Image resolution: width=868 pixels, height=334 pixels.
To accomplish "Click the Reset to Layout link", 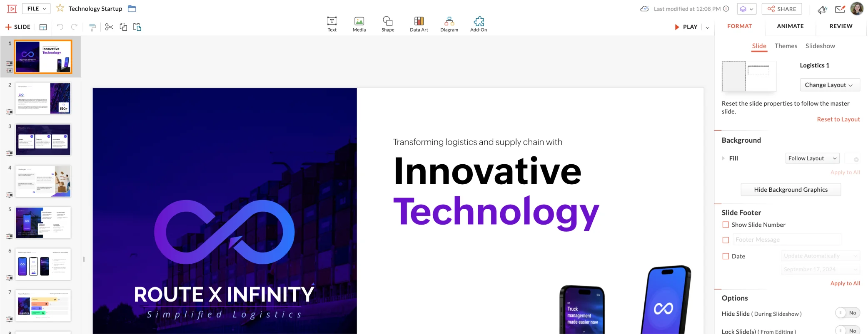I will pos(838,119).
